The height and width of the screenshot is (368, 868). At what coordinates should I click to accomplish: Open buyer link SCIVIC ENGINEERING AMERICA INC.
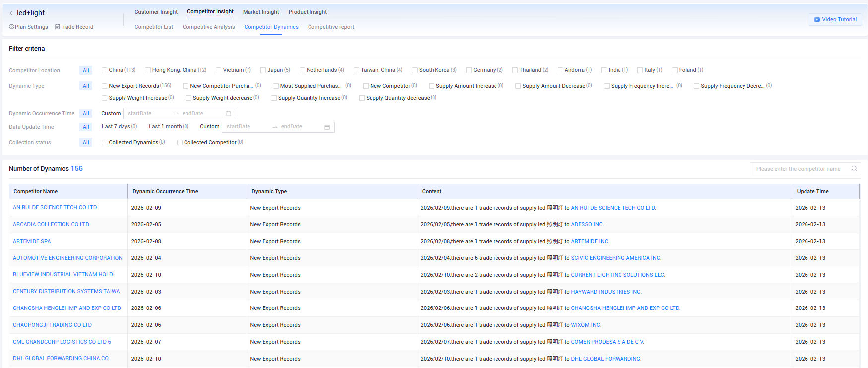[x=616, y=258]
